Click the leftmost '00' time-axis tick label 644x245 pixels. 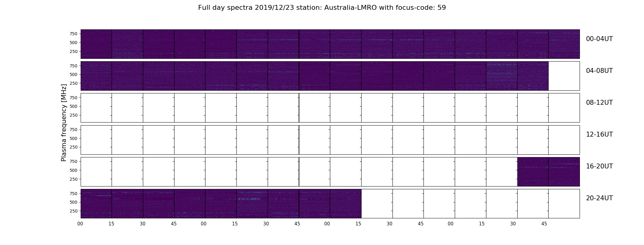(x=80, y=224)
